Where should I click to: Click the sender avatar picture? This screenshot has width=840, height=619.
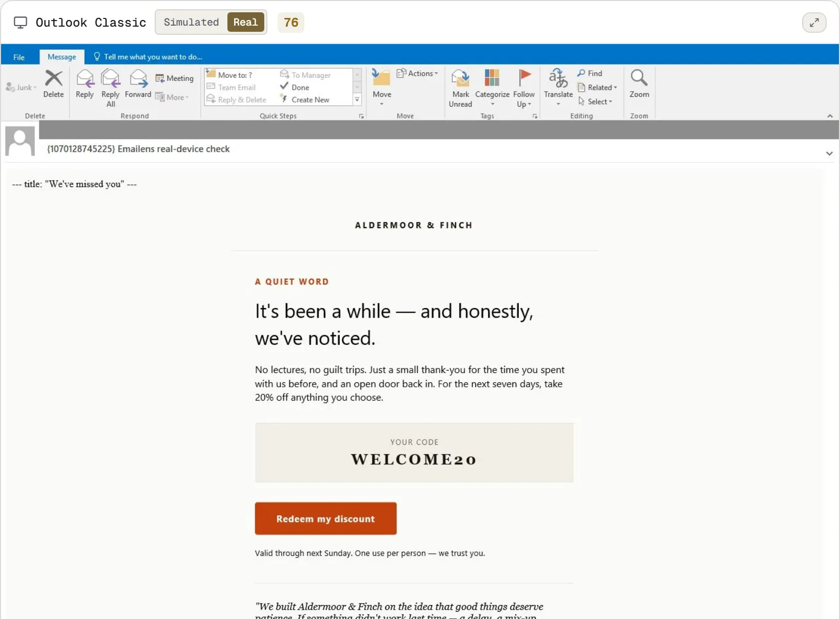(x=20, y=141)
